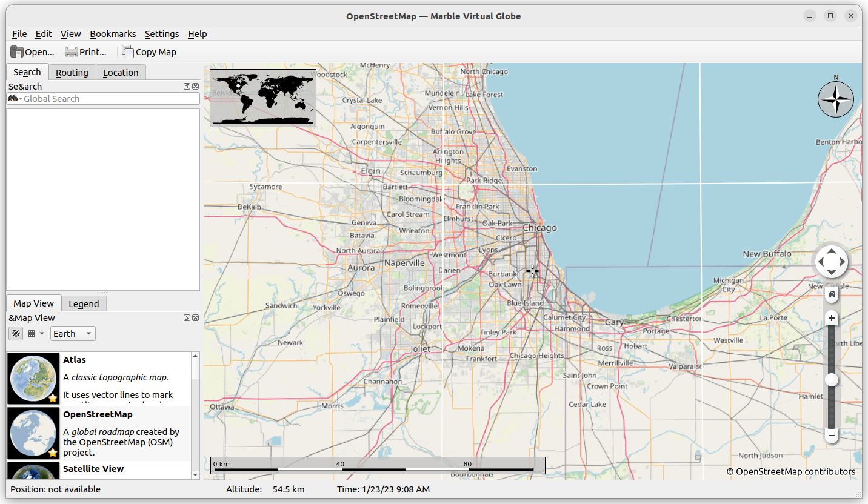The width and height of the screenshot is (868, 504).
Task: Switch to the Routing tab
Action: (x=72, y=72)
